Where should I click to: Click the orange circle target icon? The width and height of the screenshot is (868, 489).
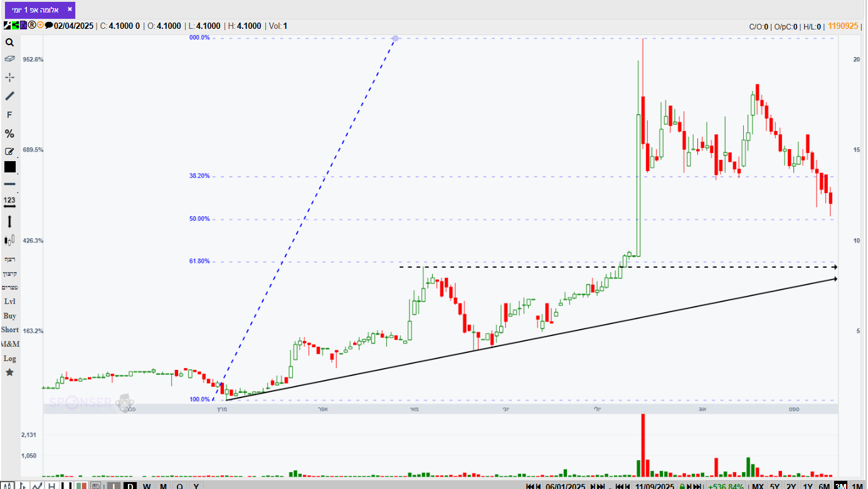point(40,26)
